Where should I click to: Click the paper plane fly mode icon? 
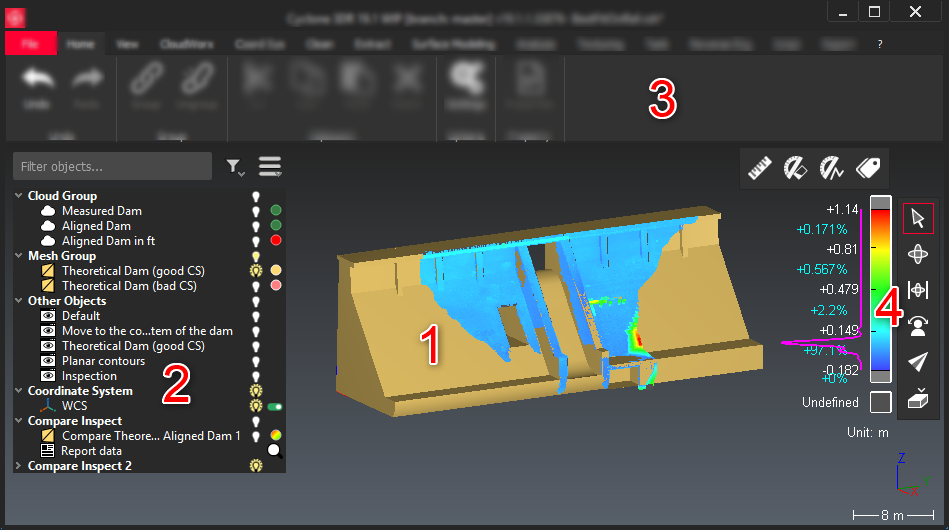pos(918,362)
